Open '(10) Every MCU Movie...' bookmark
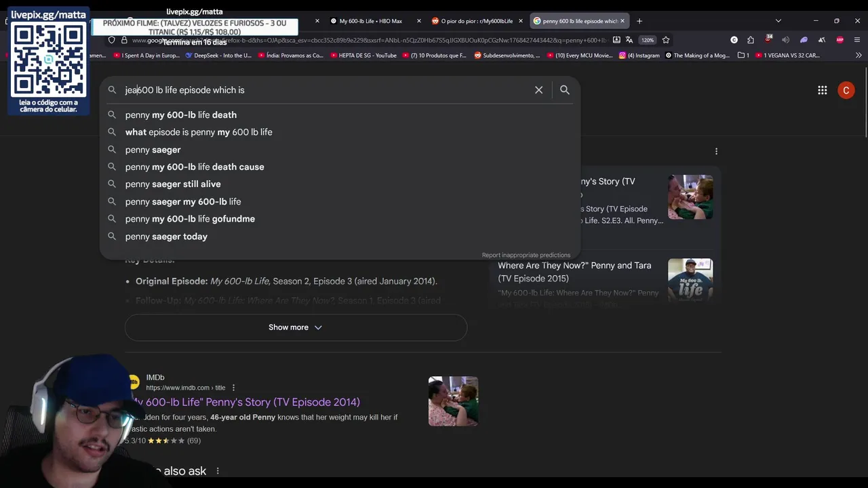 click(579, 56)
